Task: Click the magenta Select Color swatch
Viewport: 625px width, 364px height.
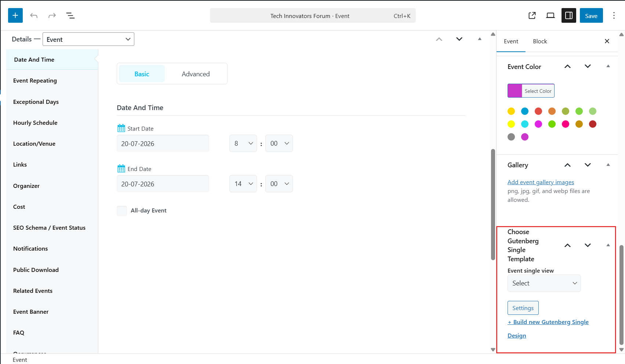Action: tap(515, 91)
